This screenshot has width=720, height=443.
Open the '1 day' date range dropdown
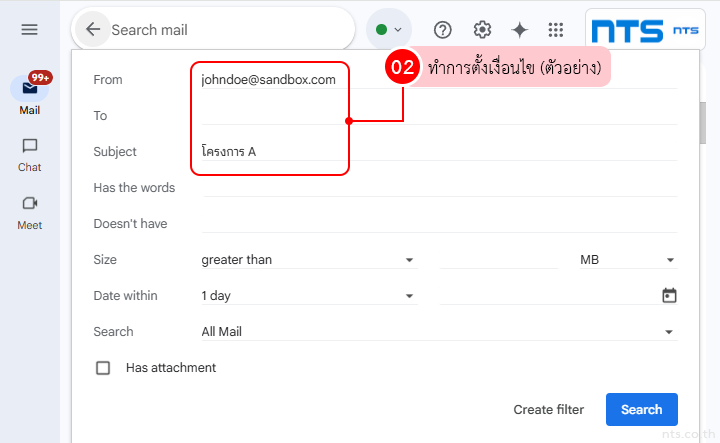308,296
